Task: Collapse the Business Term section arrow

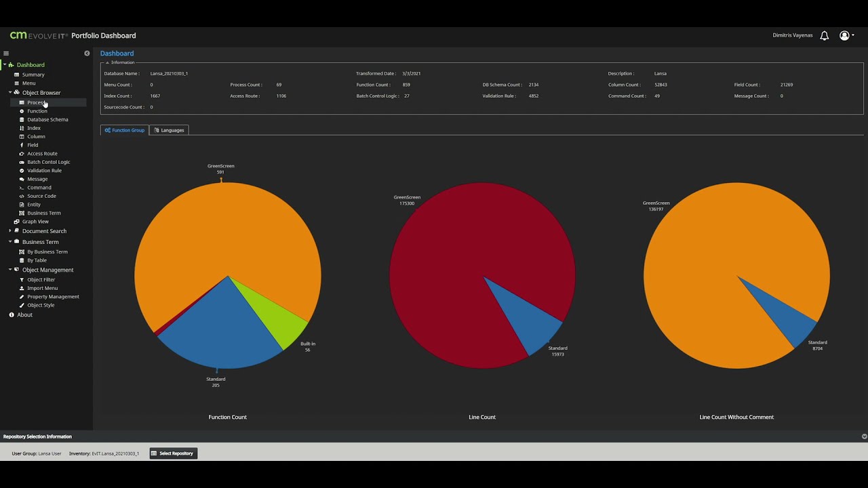Action: tap(10, 241)
